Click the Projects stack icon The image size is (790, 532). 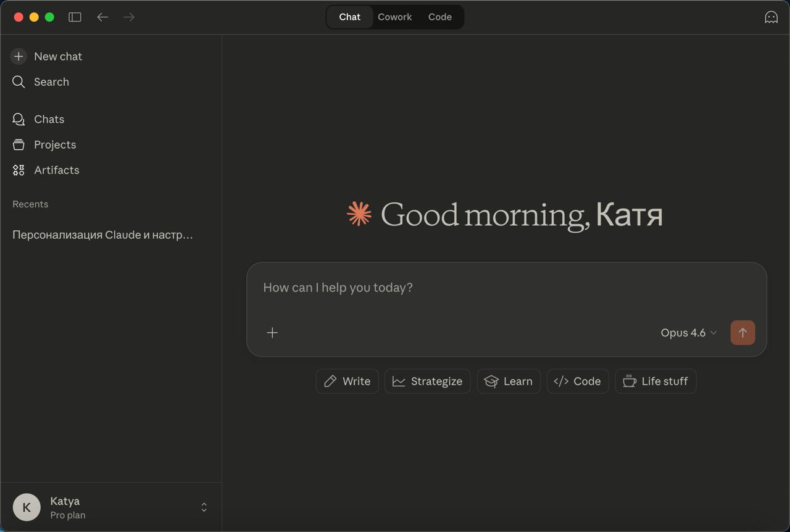click(x=19, y=144)
